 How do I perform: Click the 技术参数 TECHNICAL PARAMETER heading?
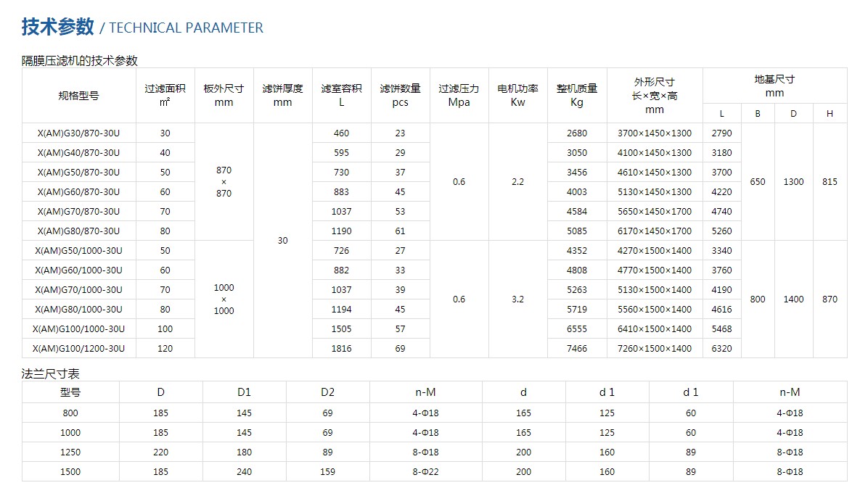[x=142, y=28]
